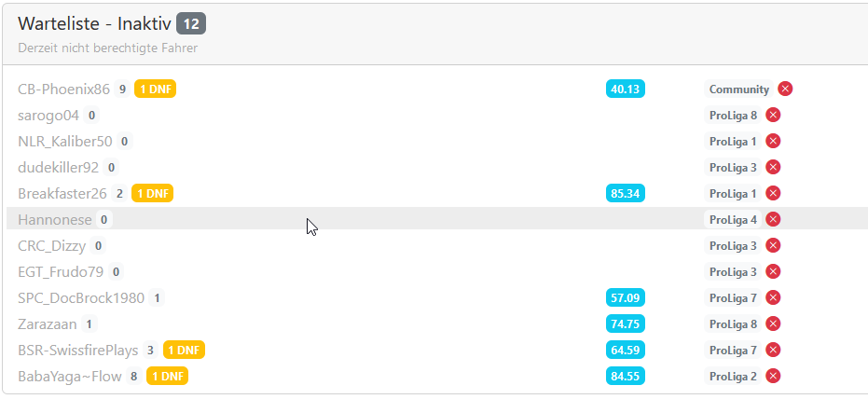Click red X icon next to sarogo04
Screen dimensions: 868x413
773,116
